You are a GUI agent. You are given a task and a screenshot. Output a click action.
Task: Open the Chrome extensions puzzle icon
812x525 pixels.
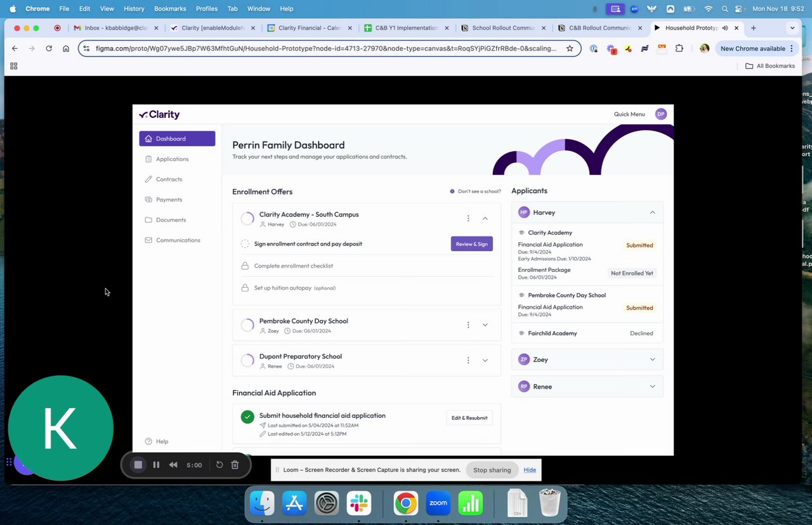click(x=679, y=48)
